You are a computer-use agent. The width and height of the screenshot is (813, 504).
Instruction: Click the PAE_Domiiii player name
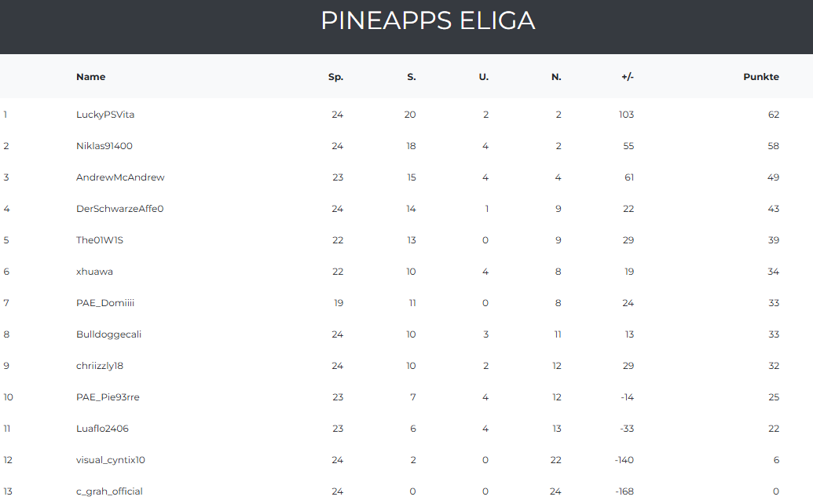[105, 303]
